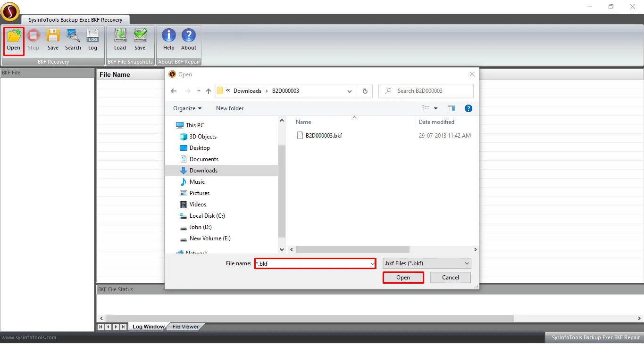The image size is (644, 344).
Task: Click the next tab arrow in log panel
Action: pos(116,327)
